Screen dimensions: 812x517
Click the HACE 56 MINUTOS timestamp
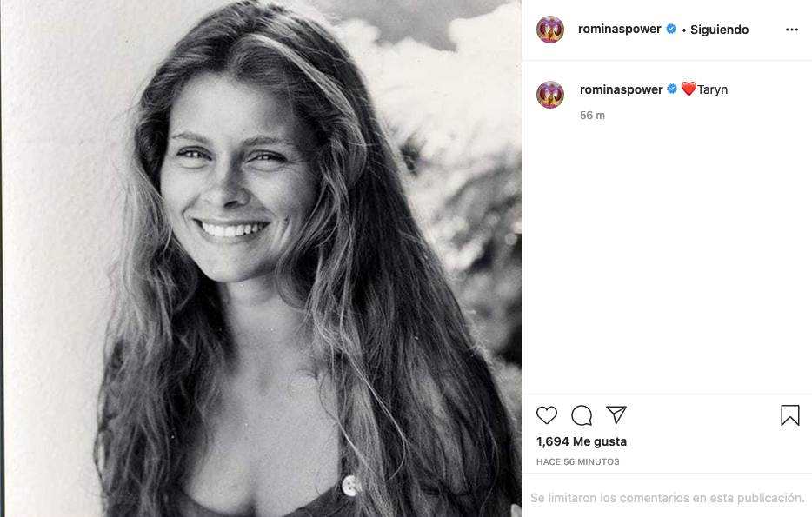578,462
